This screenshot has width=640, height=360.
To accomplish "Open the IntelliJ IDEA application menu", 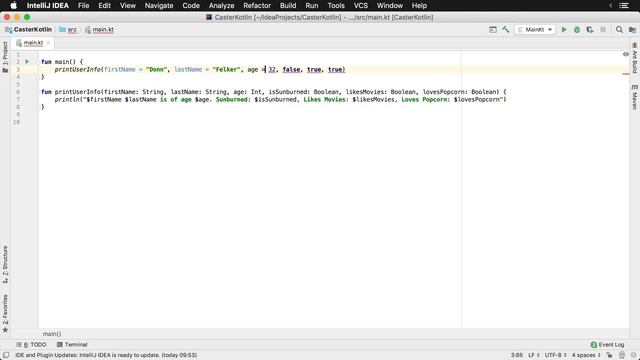I will point(48,6).
